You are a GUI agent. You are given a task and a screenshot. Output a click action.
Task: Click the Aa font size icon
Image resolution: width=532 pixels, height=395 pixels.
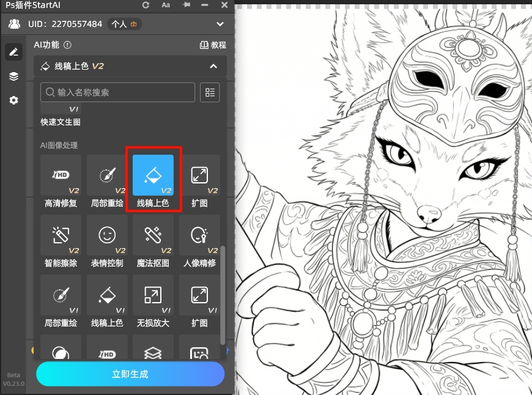166,5
